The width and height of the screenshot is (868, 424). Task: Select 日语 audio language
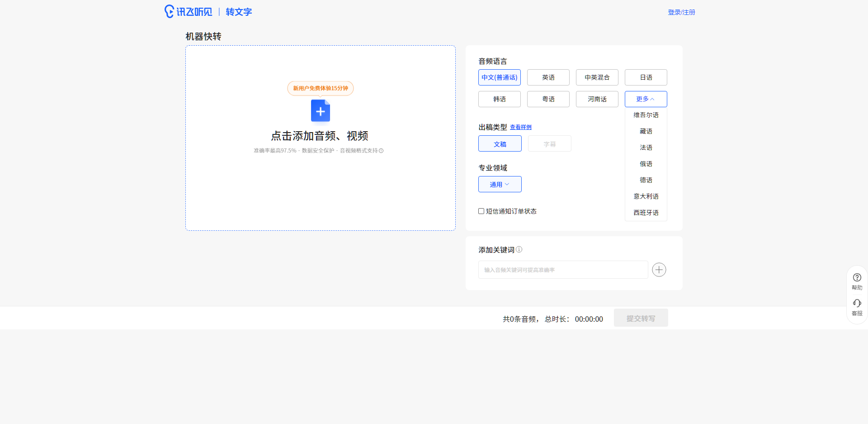pyautogui.click(x=646, y=77)
